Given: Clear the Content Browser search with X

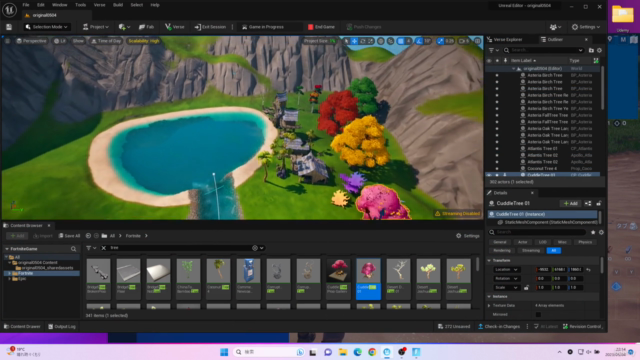Looking at the screenshot, I should tap(104, 248).
